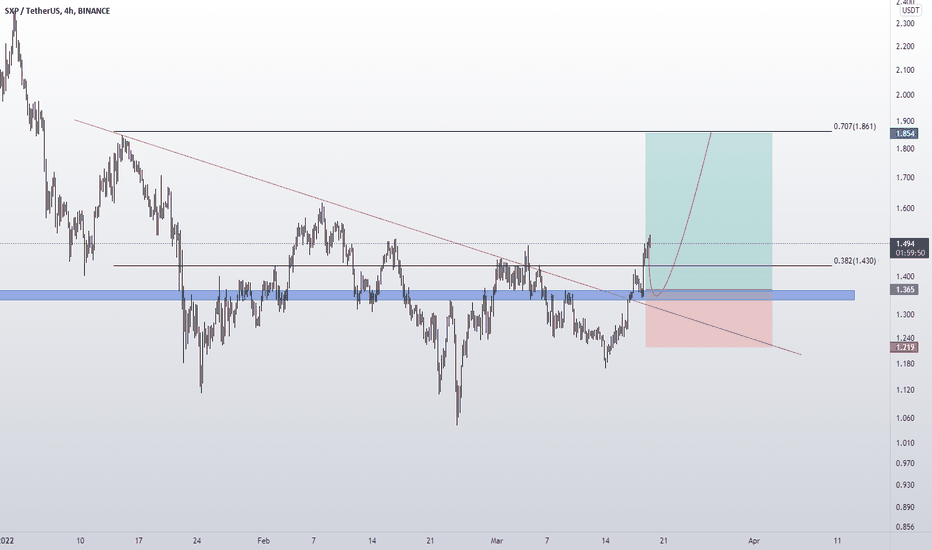This screenshot has height=550, width=932.
Task: Click the 1.365 entry price tag
Action: [905, 290]
